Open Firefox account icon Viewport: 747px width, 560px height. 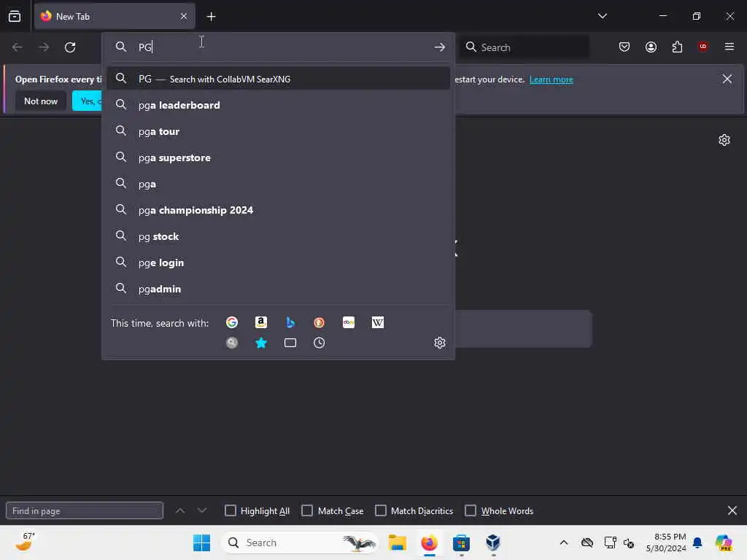[651, 47]
